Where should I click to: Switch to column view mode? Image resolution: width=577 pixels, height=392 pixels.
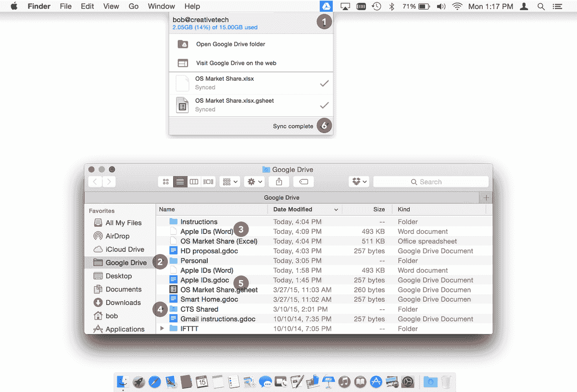pyautogui.click(x=194, y=182)
